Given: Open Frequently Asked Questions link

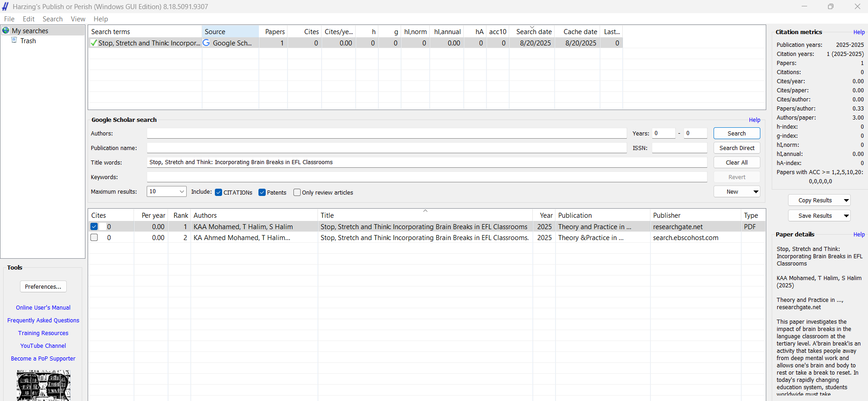Looking at the screenshot, I should click(x=43, y=320).
